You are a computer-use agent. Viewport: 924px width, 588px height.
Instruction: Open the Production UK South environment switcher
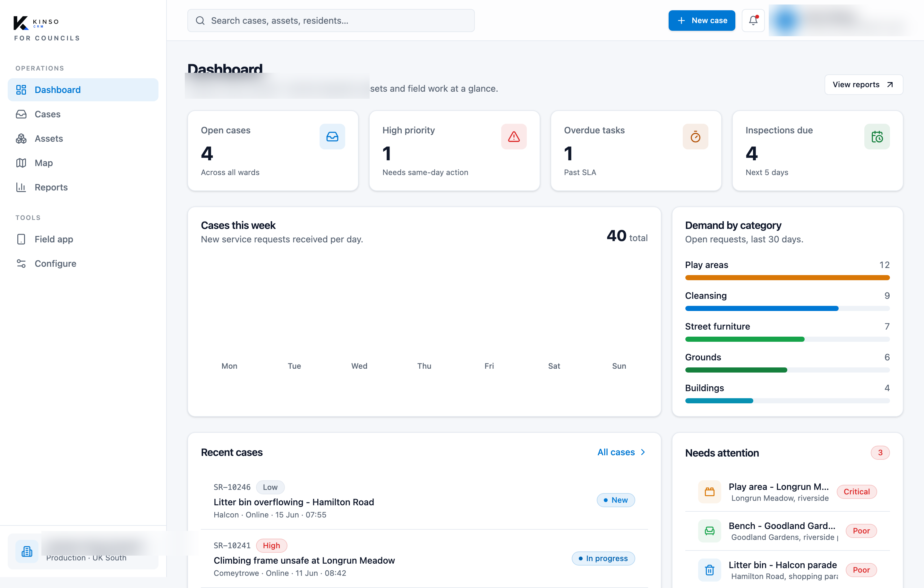(83, 551)
